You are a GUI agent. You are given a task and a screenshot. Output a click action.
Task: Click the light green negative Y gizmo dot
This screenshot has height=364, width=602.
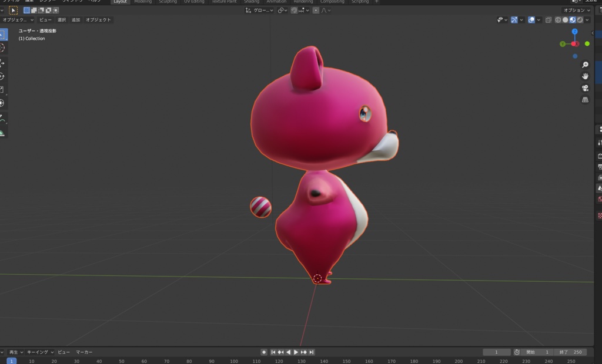coord(587,43)
